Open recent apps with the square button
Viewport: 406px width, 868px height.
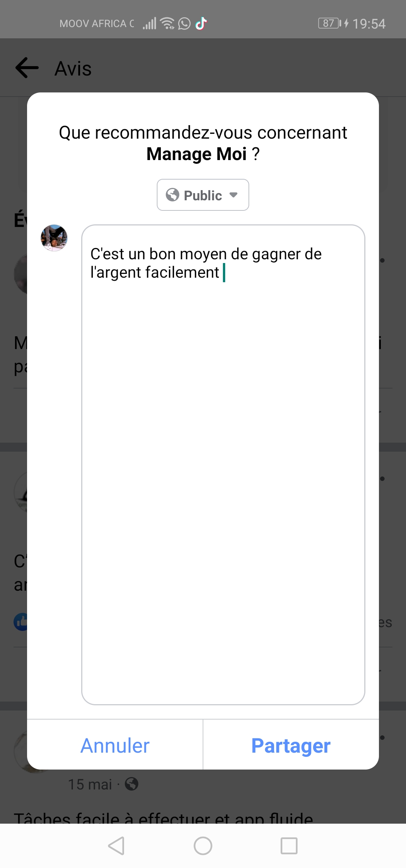tap(289, 846)
